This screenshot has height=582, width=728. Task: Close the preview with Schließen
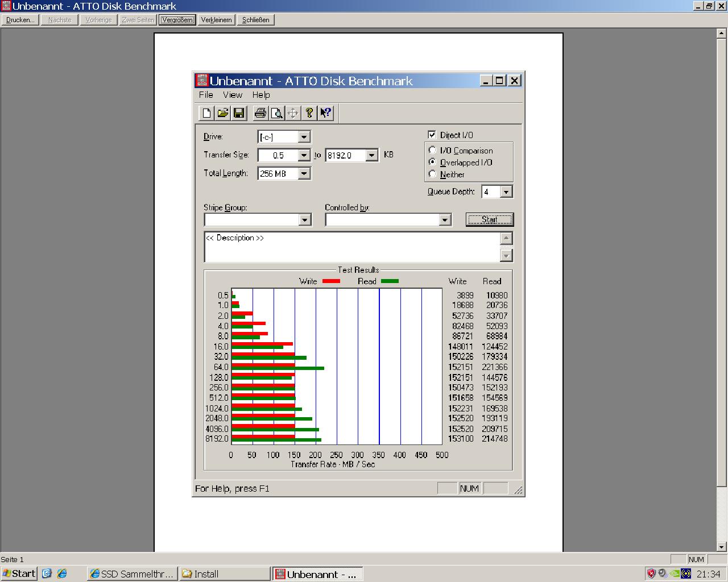coord(256,20)
